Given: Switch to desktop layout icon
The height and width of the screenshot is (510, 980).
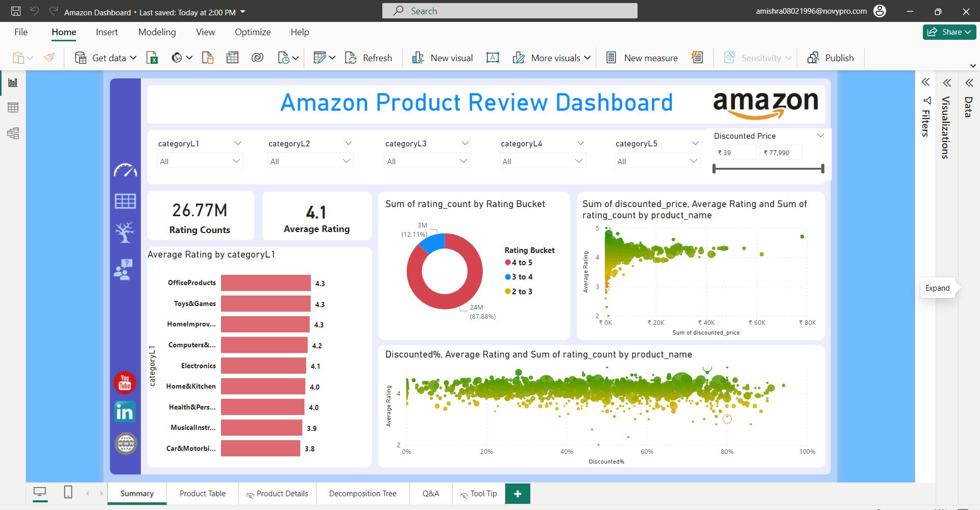Looking at the screenshot, I should [40, 492].
